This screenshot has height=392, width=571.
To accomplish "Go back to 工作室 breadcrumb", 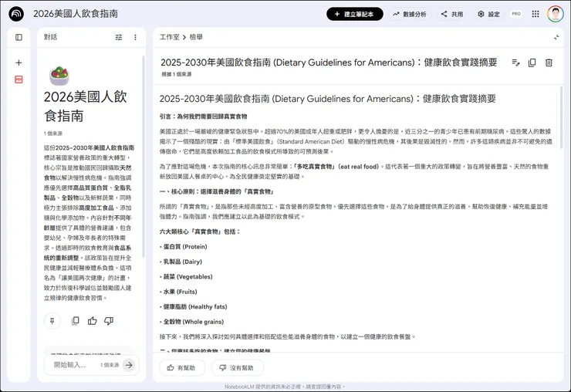I will [x=169, y=37].
